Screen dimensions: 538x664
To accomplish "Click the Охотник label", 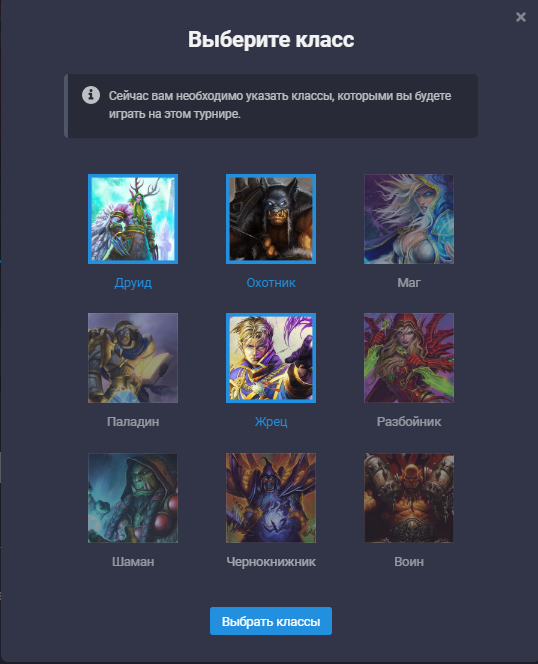I will [271, 283].
